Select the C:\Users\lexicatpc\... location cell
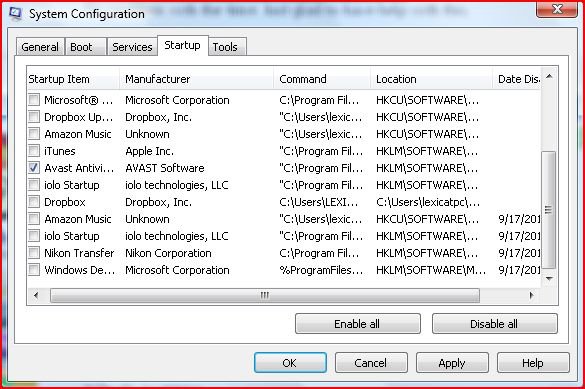 tap(428, 202)
